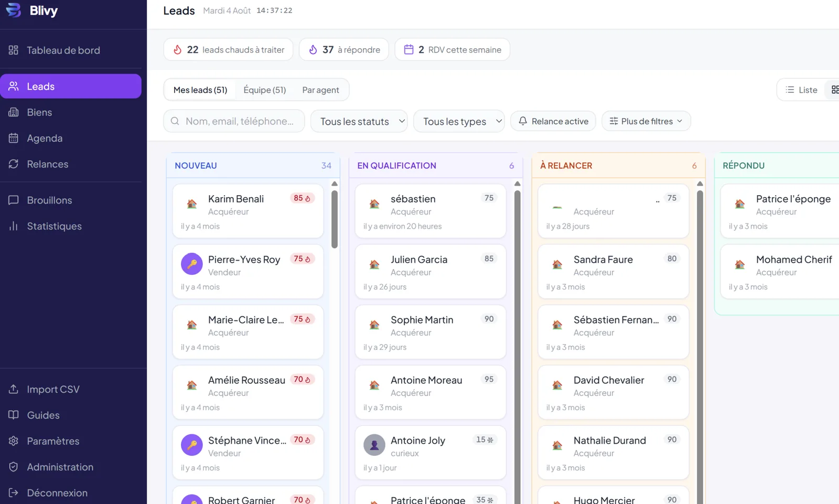
Task: Select the Leads people icon in the sidebar
Action: point(14,86)
